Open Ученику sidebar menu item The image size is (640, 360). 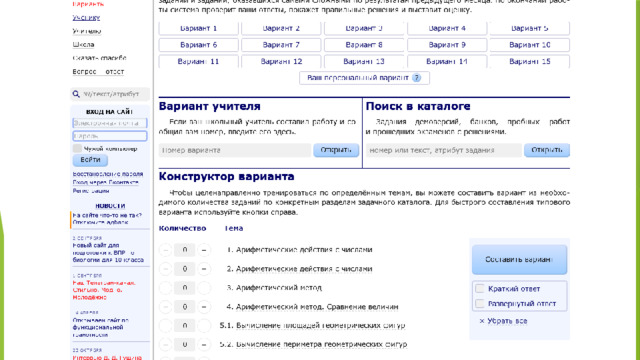[86, 18]
